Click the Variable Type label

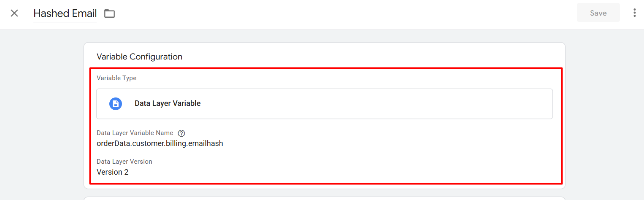click(x=116, y=78)
